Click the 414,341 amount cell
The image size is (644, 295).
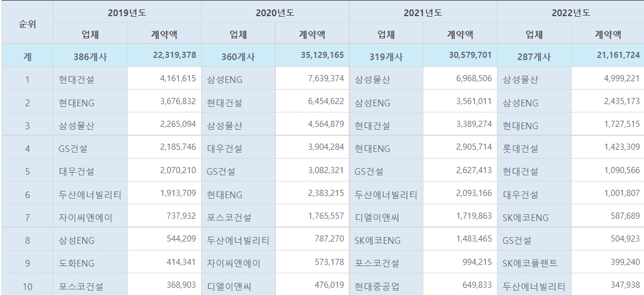164,262
